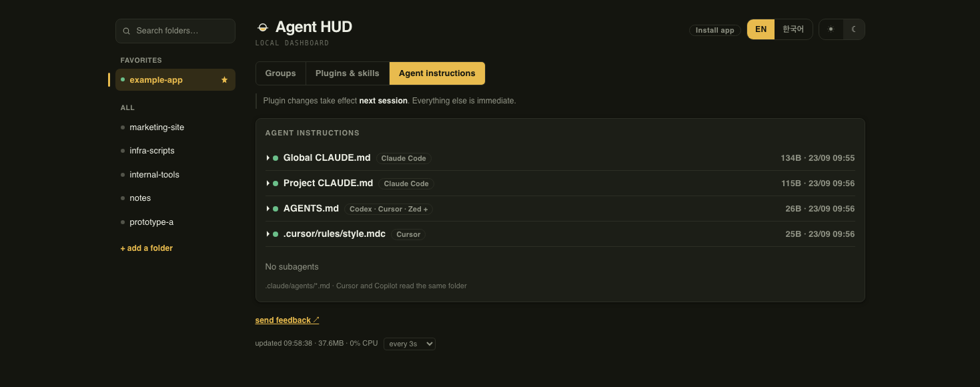Click the 25B · 23/09 09:56 metadata
The image size is (980, 387).
820,234
